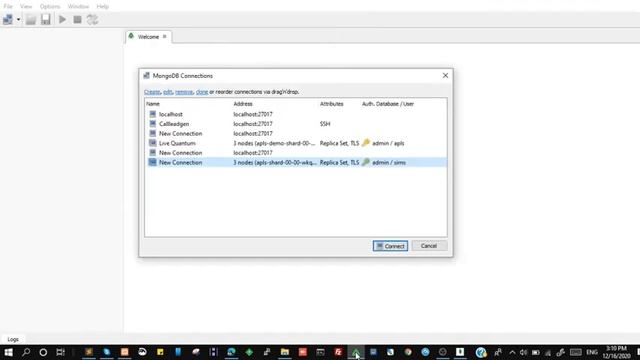Click the remove link in connections dialog

(x=184, y=92)
